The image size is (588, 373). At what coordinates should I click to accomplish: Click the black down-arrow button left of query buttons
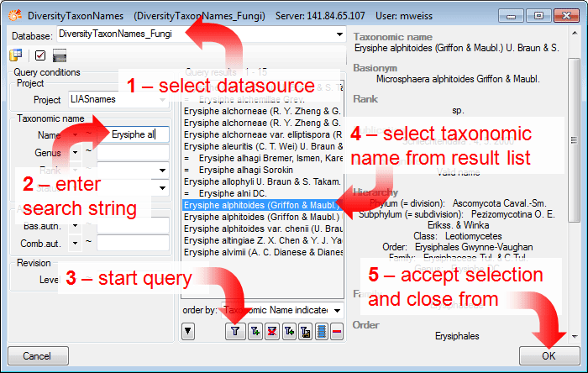coord(188,332)
